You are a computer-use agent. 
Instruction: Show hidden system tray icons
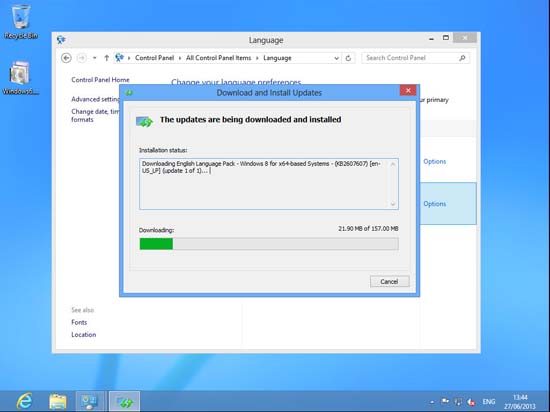click(x=432, y=402)
